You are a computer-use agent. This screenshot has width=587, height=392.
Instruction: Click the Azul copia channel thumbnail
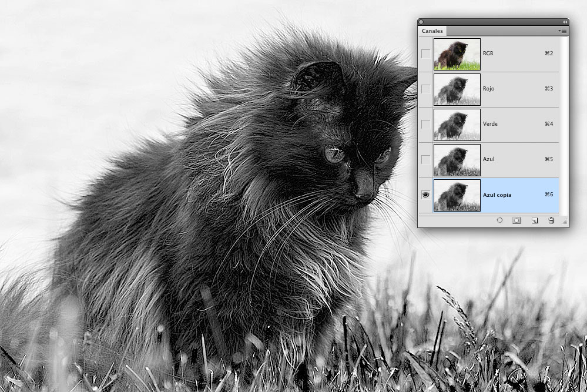click(x=457, y=195)
